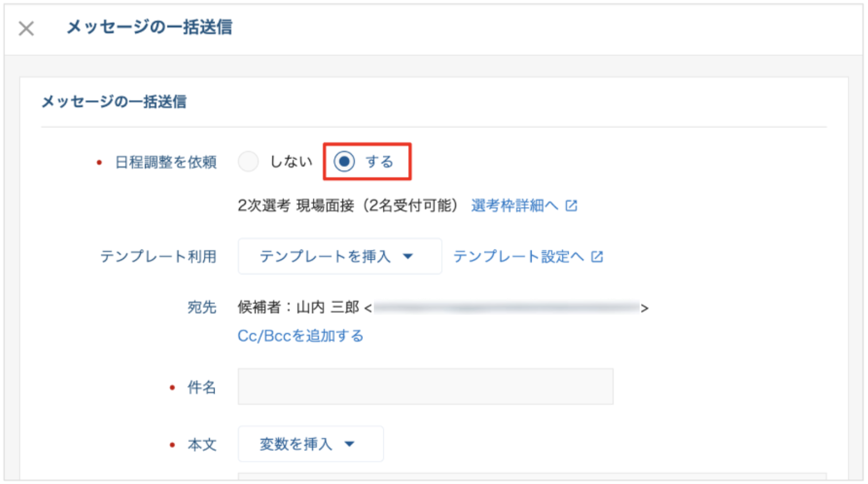This screenshot has height=484, width=868.
Task: Select the しない radio button
Action: click(x=249, y=161)
